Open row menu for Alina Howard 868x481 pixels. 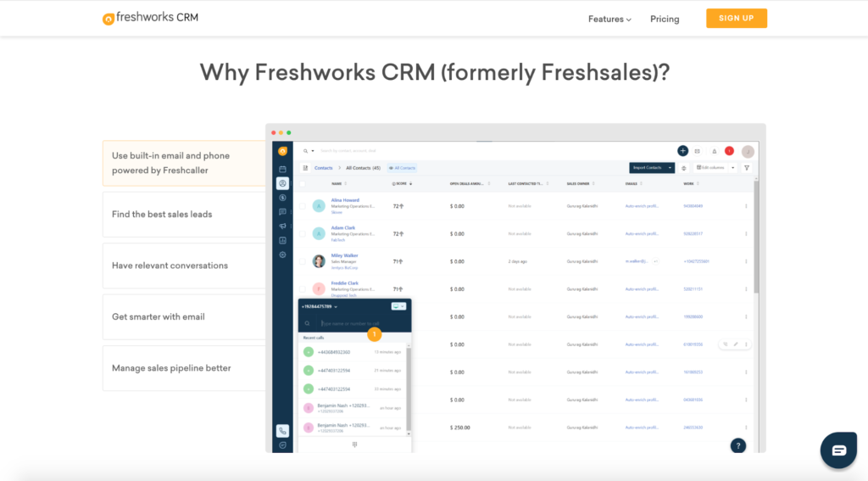pyautogui.click(x=746, y=206)
